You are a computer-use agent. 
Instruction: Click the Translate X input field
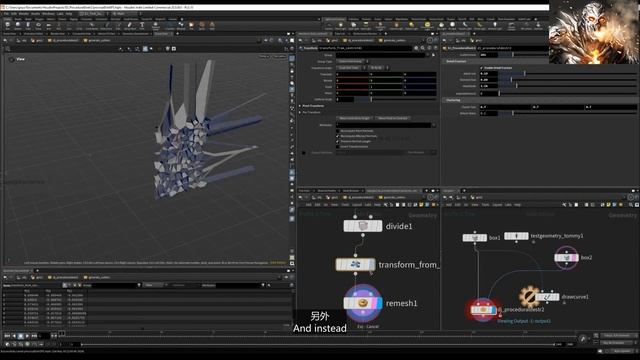(x=352, y=74)
